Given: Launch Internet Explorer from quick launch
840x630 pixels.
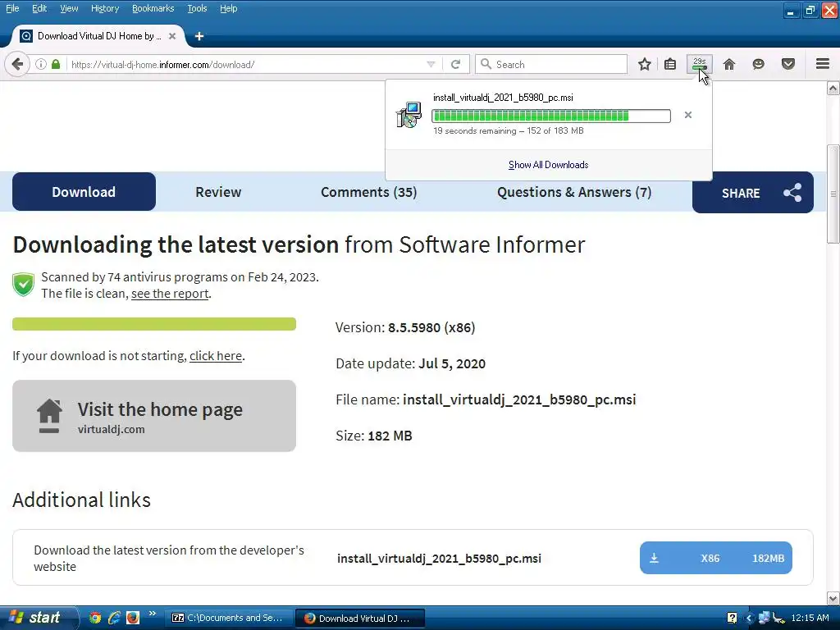Looking at the screenshot, I should pos(113,618).
